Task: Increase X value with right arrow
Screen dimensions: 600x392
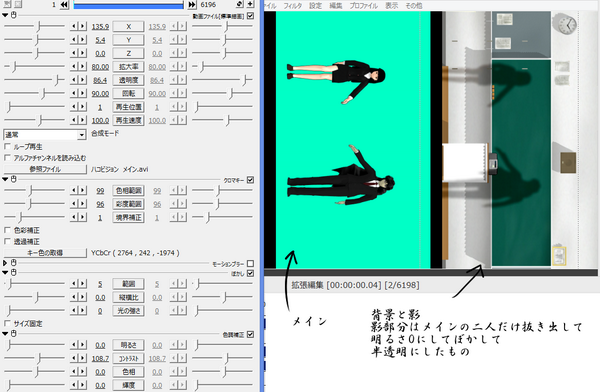Action: 83,26
